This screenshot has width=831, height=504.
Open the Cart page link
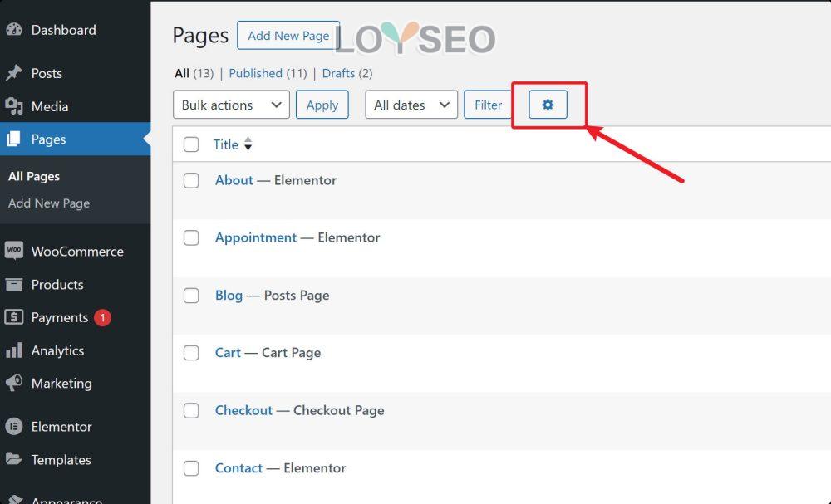(228, 353)
